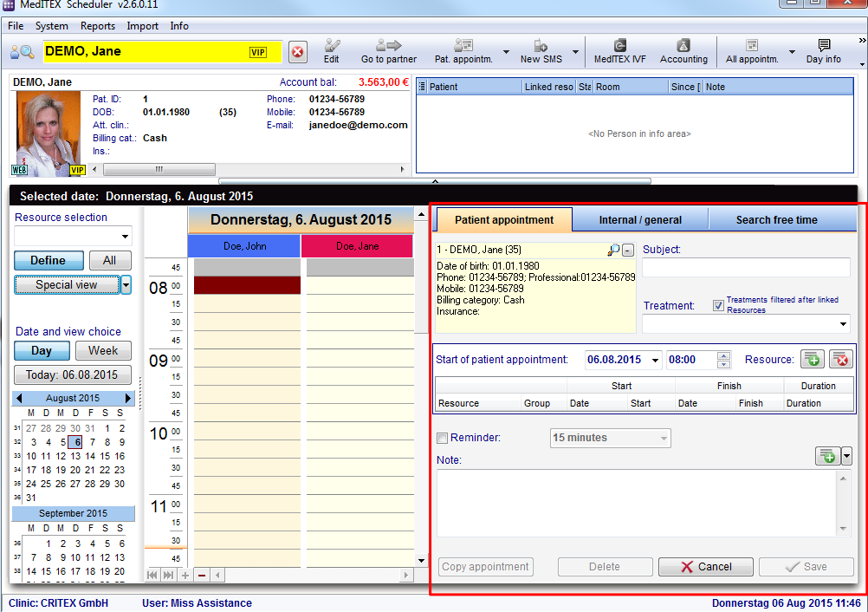Viewport: 868px width, 612px height.
Task: Go to next month in calendar
Action: pos(128,398)
